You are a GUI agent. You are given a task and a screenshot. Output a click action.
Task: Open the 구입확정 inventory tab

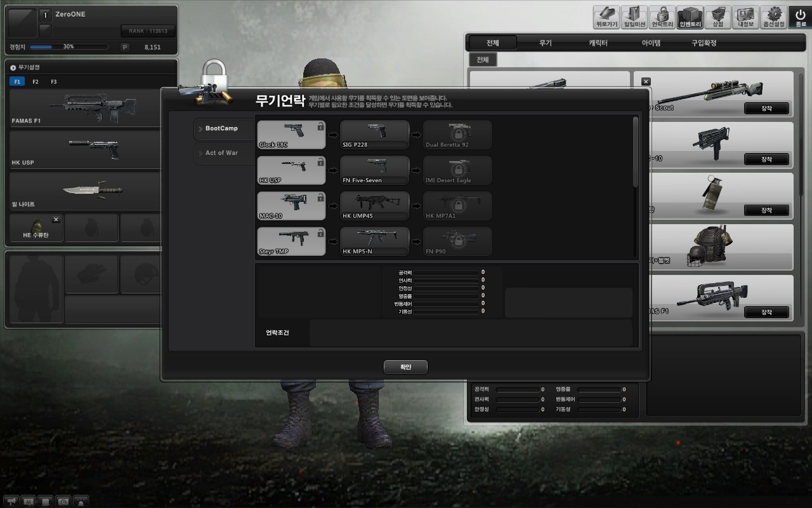(704, 43)
